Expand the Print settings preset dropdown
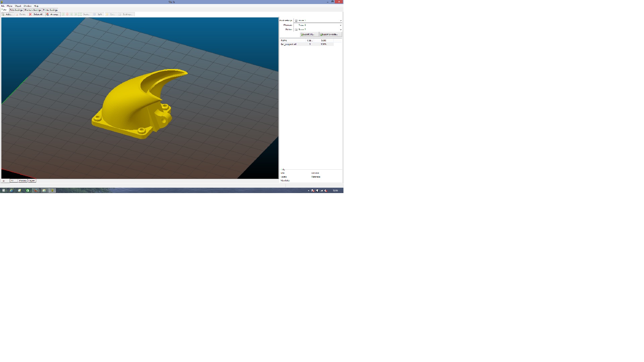The height and width of the screenshot is (362, 644). pyautogui.click(x=340, y=21)
